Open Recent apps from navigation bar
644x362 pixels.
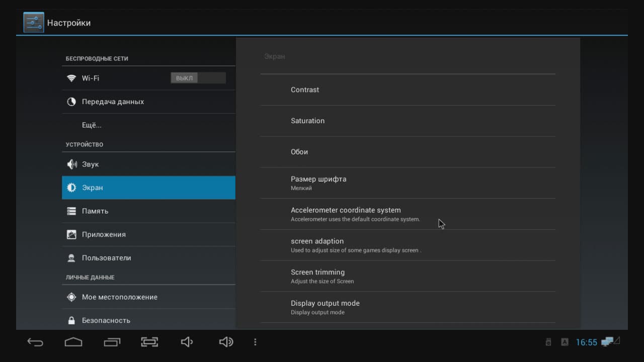tap(112, 342)
